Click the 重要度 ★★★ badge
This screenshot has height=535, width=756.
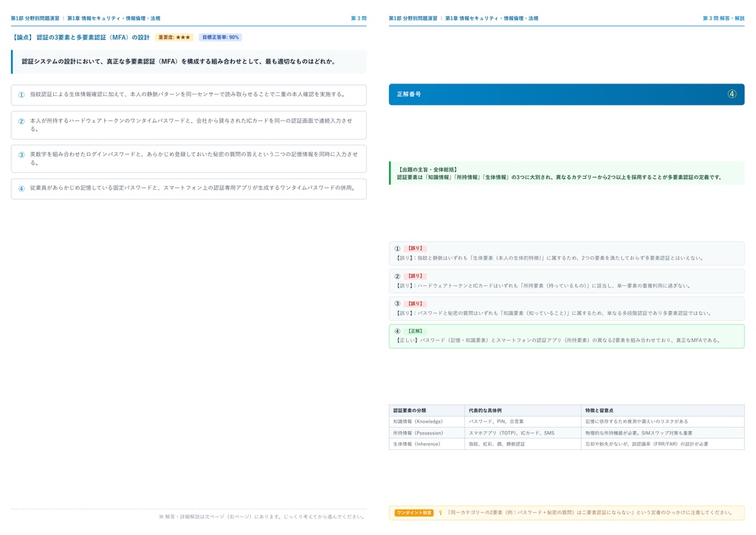click(x=174, y=37)
